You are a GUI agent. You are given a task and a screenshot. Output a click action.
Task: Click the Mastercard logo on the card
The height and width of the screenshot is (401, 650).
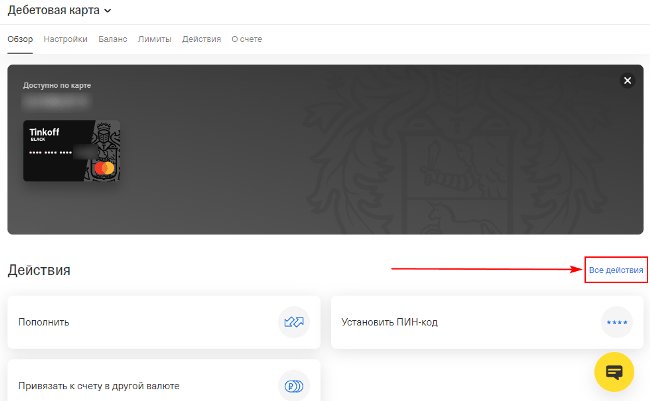(x=104, y=168)
